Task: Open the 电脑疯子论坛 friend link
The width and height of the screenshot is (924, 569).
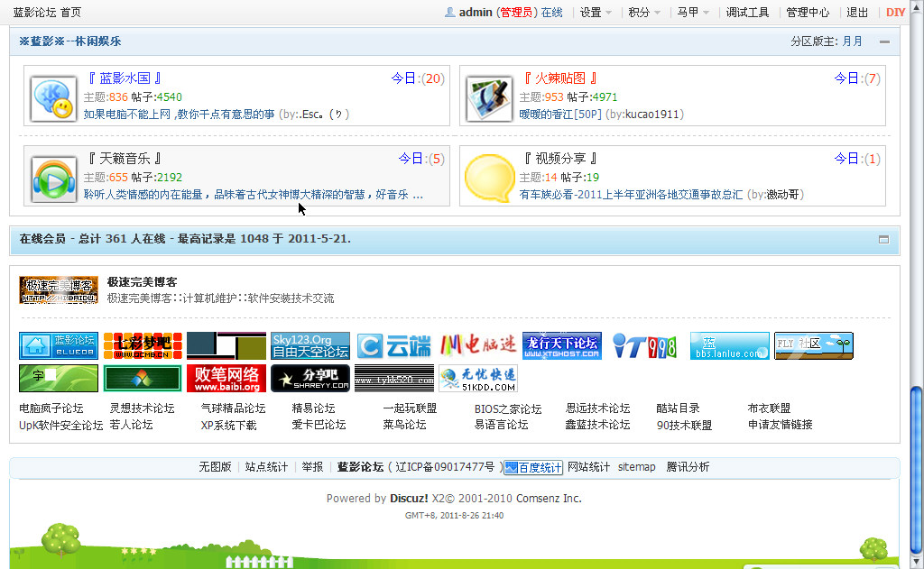Action: [51, 408]
